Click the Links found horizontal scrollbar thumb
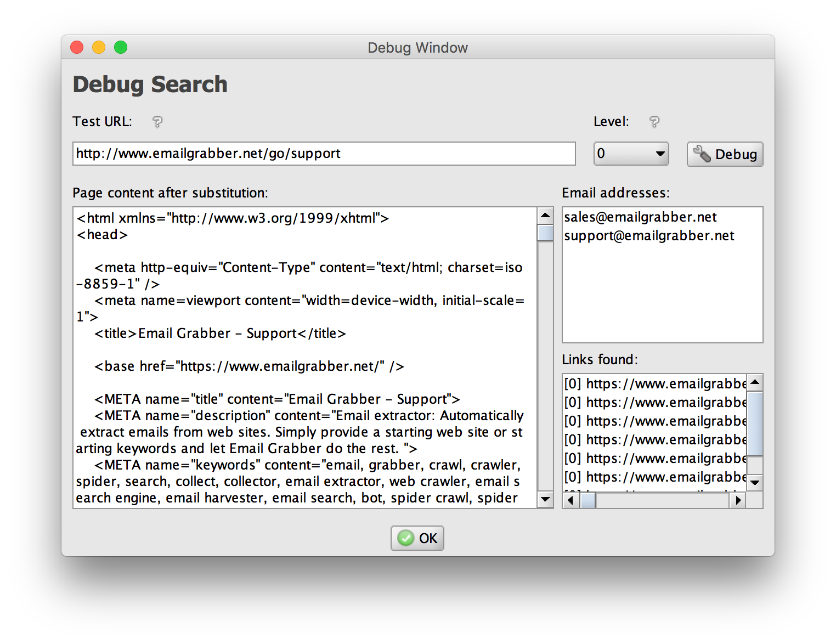 (x=588, y=500)
